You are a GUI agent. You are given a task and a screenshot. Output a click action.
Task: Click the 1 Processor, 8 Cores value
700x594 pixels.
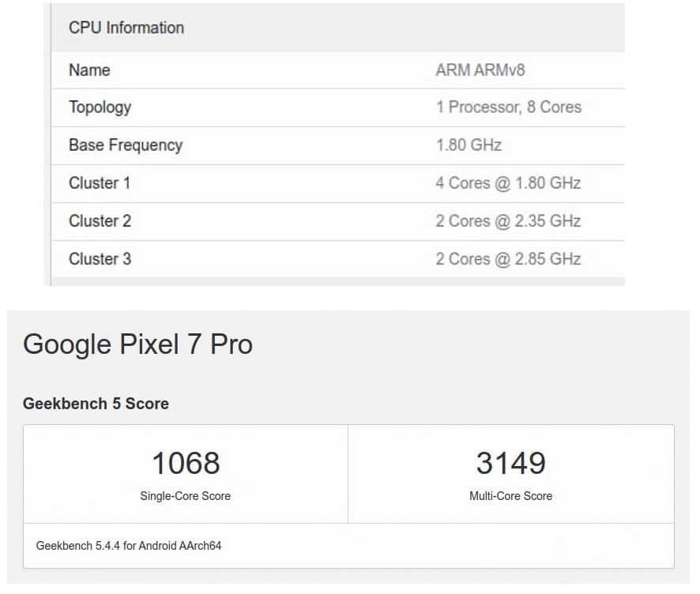(x=508, y=107)
